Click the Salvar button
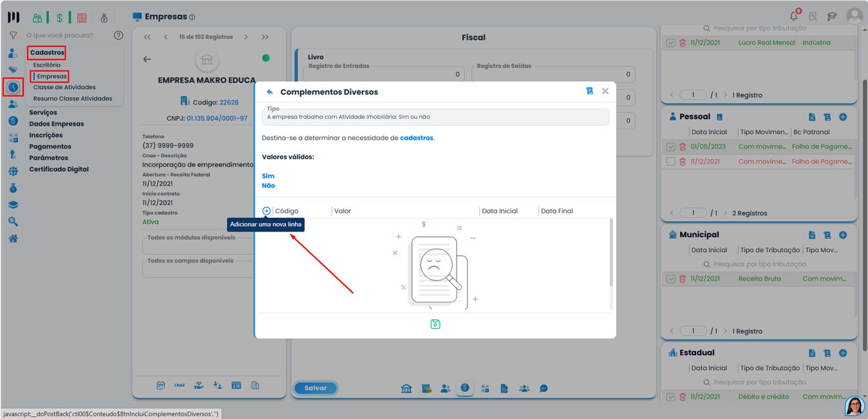Viewport: 868px width, 419px height. 316,388
